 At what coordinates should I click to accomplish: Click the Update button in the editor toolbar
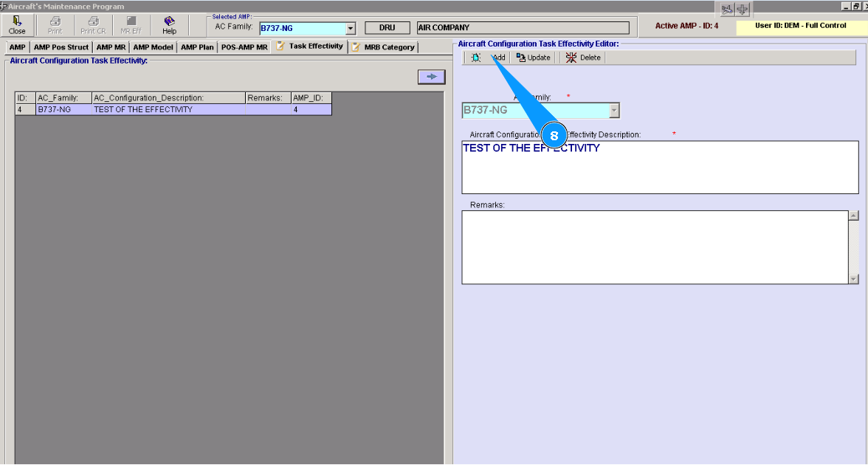[533, 58]
